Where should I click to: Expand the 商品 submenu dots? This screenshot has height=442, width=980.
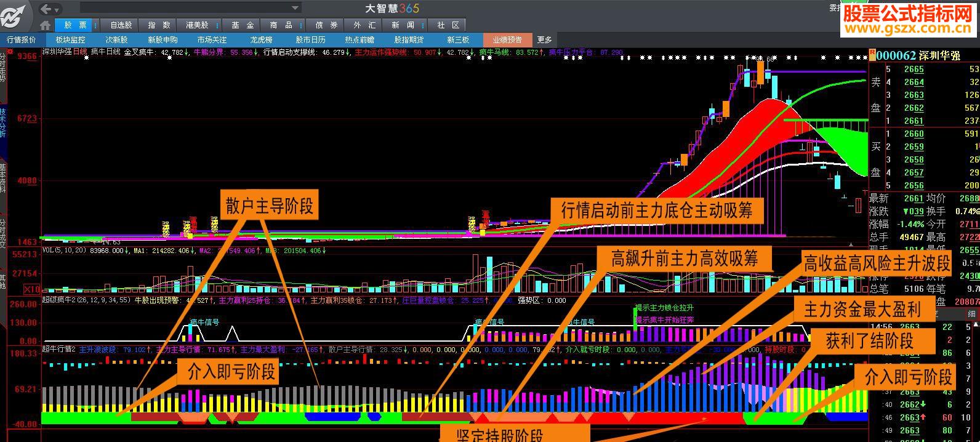pyautogui.click(x=301, y=25)
